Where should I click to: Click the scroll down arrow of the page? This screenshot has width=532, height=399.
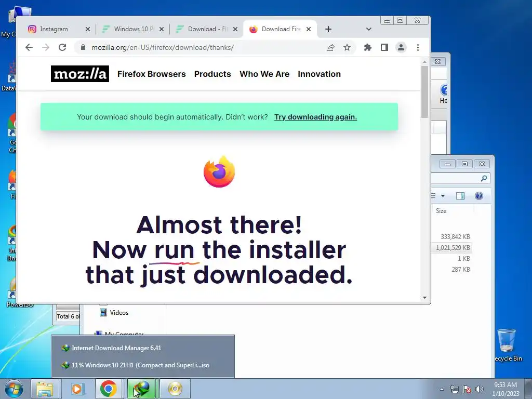(424, 298)
